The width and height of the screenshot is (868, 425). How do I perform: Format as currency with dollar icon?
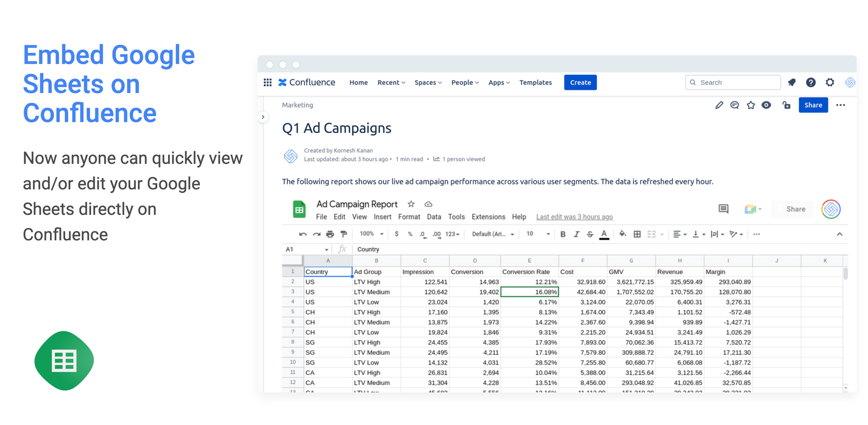397,234
